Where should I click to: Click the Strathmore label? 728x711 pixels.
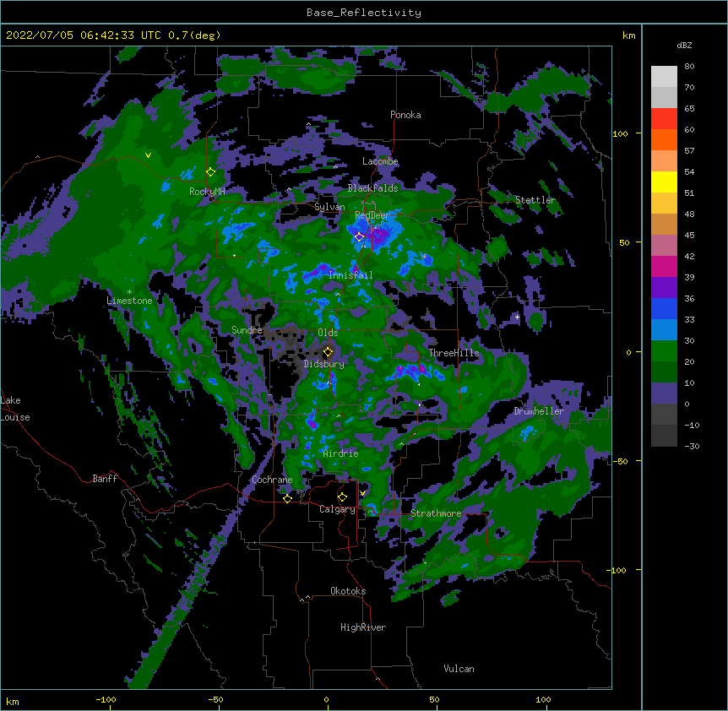[x=436, y=513]
